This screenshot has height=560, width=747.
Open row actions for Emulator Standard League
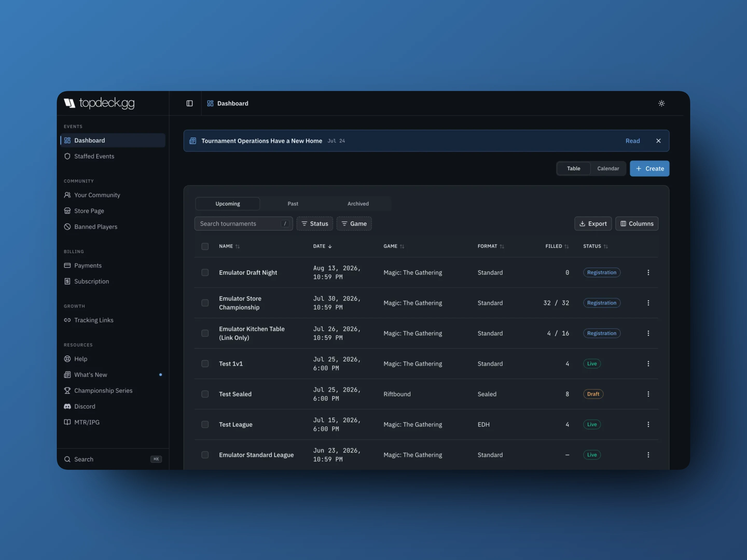tap(648, 455)
